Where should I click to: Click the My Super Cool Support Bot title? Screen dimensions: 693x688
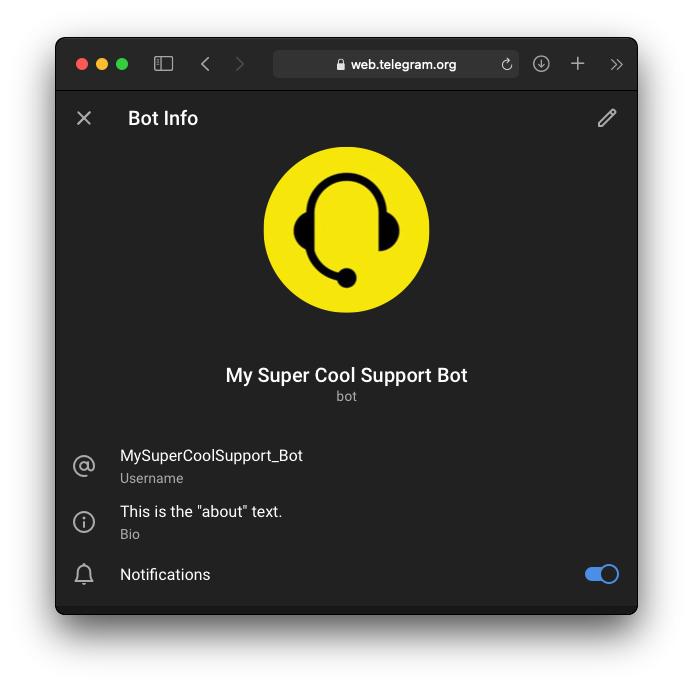346,376
